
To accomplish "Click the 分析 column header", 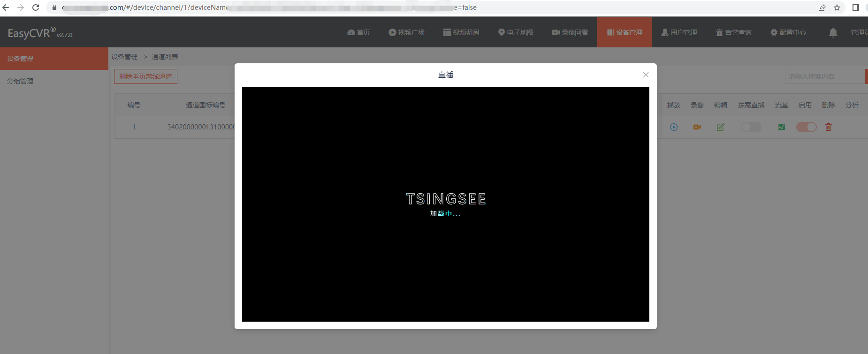I will 852,105.
